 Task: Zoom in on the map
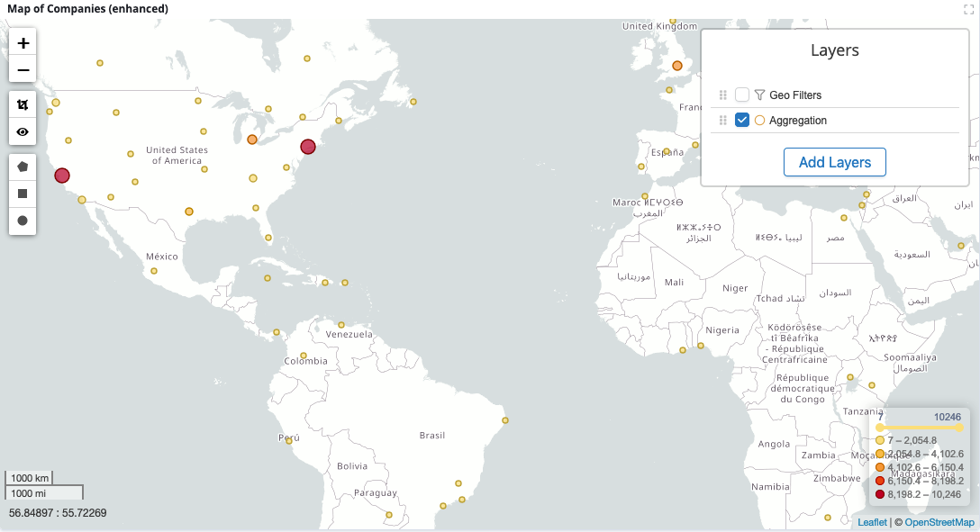tap(23, 42)
